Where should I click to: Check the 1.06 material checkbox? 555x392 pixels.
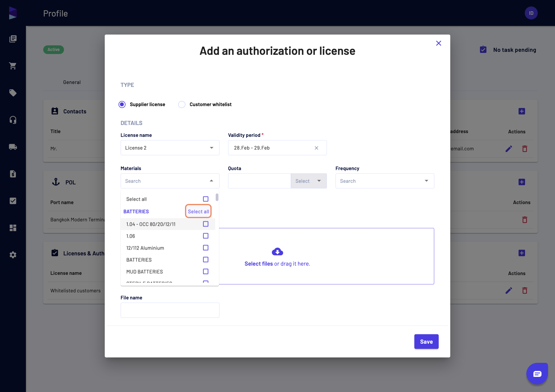point(205,236)
